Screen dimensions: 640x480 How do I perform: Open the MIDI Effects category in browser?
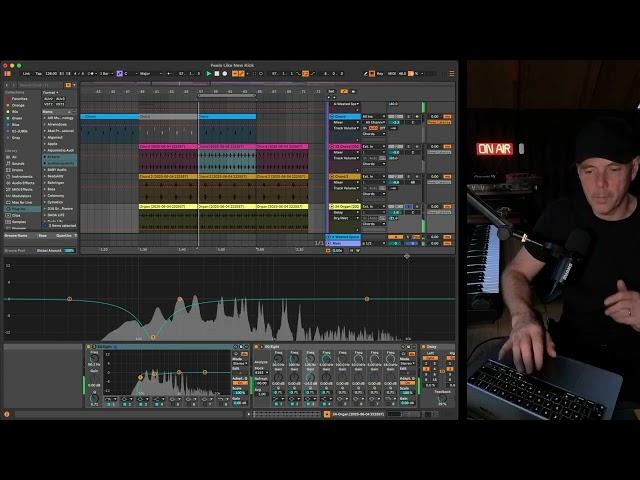[x=22, y=189]
